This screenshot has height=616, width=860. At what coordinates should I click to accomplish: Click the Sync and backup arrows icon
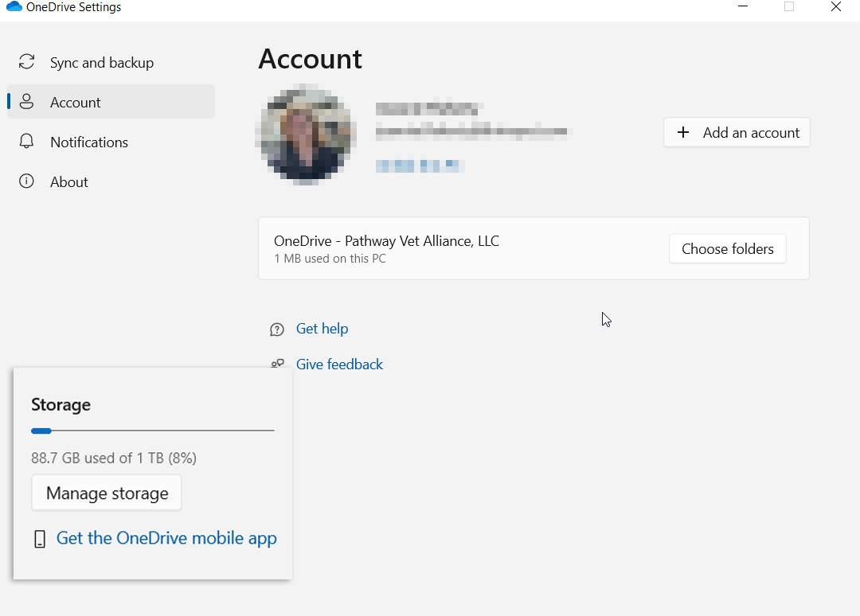pyautogui.click(x=27, y=62)
